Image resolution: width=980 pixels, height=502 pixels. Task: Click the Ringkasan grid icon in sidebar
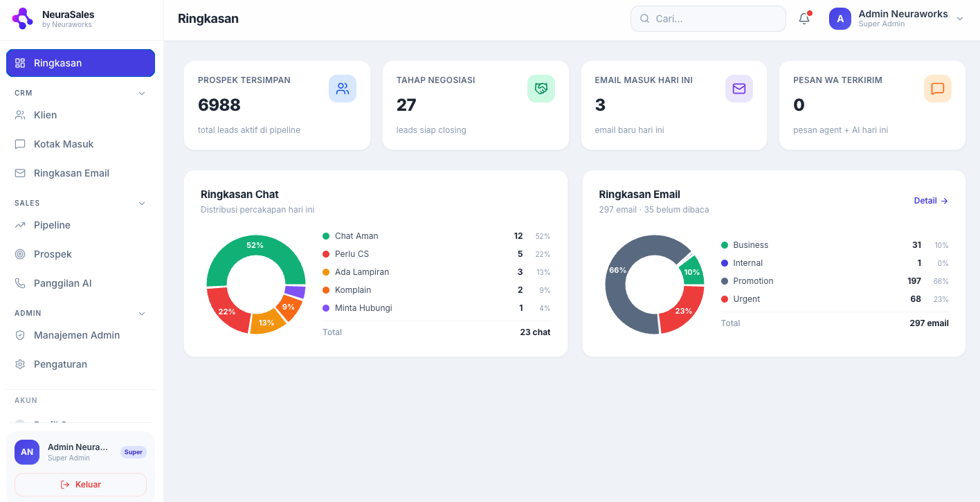coord(20,63)
